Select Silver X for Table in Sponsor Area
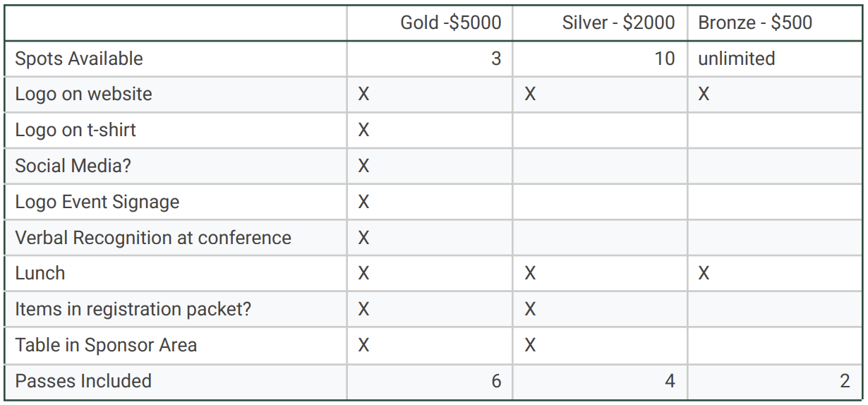This screenshot has width=868, height=405. [x=530, y=345]
